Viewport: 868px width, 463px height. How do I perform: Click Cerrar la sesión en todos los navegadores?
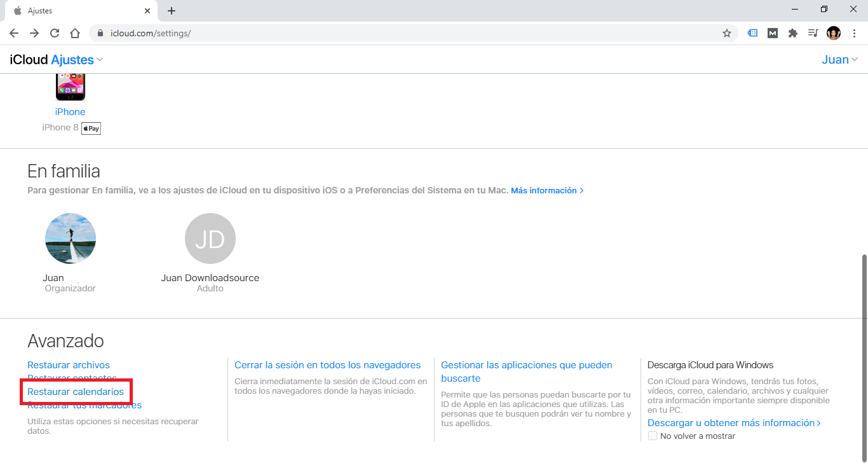tap(327, 365)
